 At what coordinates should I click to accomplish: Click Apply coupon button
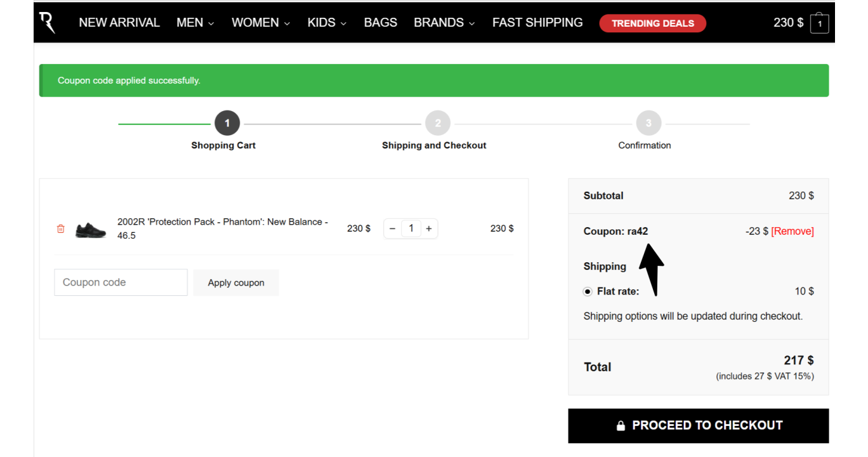point(236,282)
